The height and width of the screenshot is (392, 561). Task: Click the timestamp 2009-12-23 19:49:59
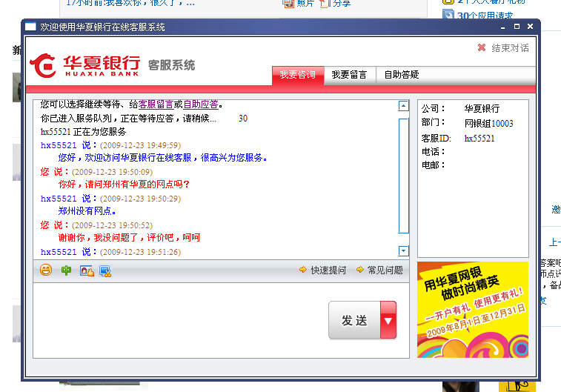(140, 145)
